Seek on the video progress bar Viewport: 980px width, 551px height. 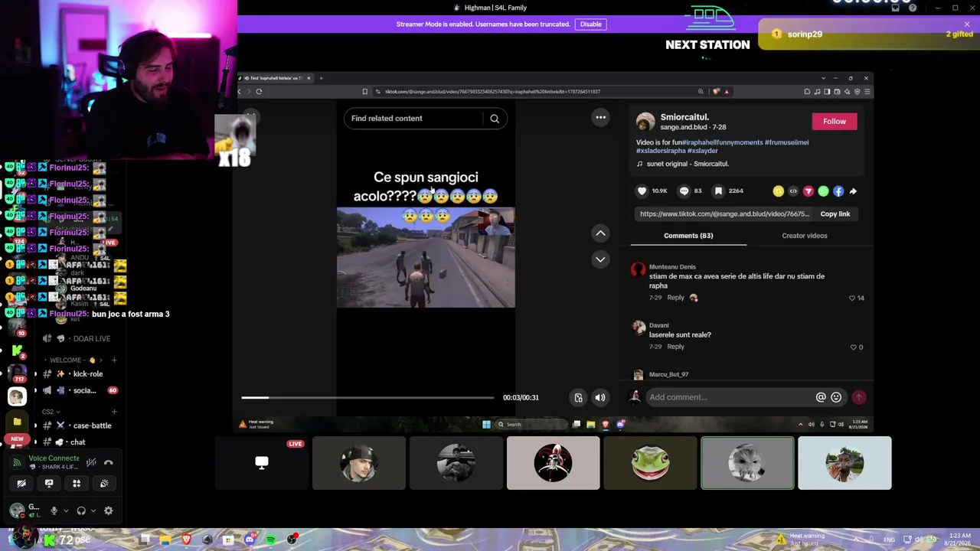[367, 397]
